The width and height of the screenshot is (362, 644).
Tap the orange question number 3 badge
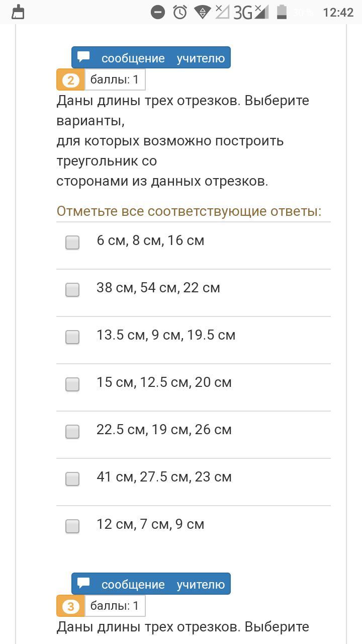click(x=70, y=606)
